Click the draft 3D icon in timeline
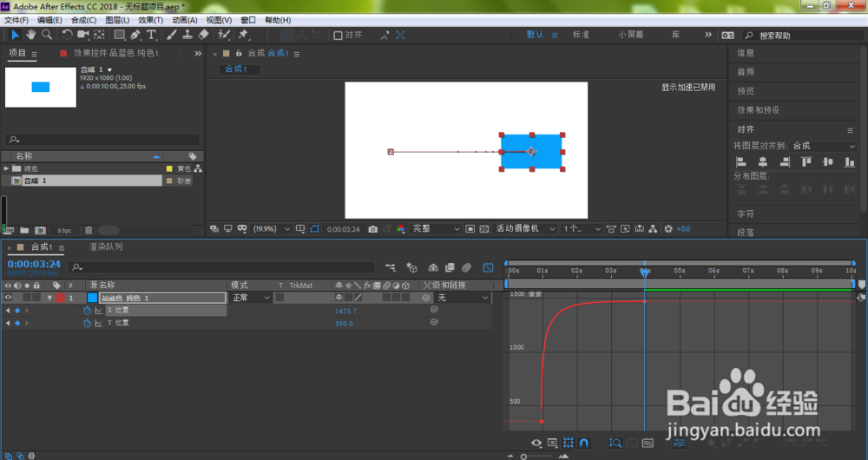Image resolution: width=868 pixels, height=460 pixels. point(411,268)
